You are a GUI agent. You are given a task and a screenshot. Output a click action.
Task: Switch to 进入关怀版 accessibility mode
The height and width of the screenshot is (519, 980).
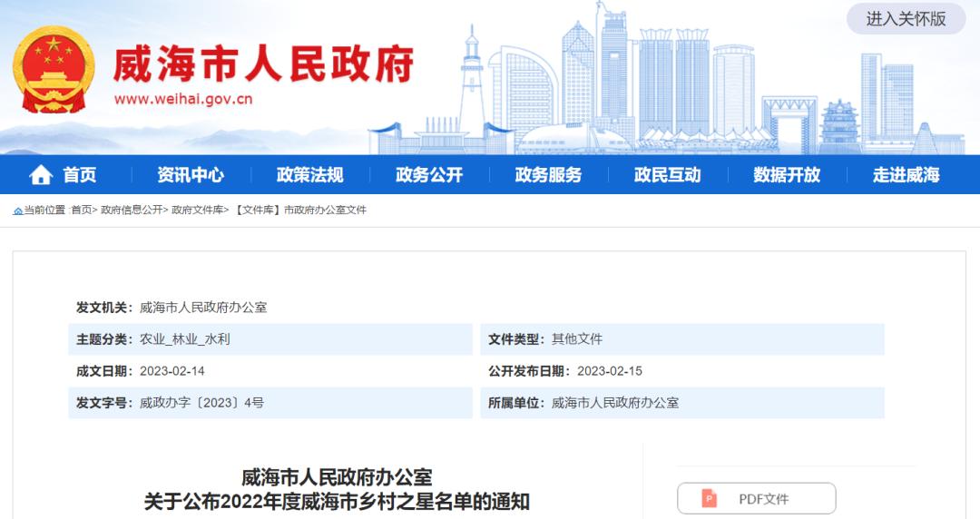click(906, 19)
